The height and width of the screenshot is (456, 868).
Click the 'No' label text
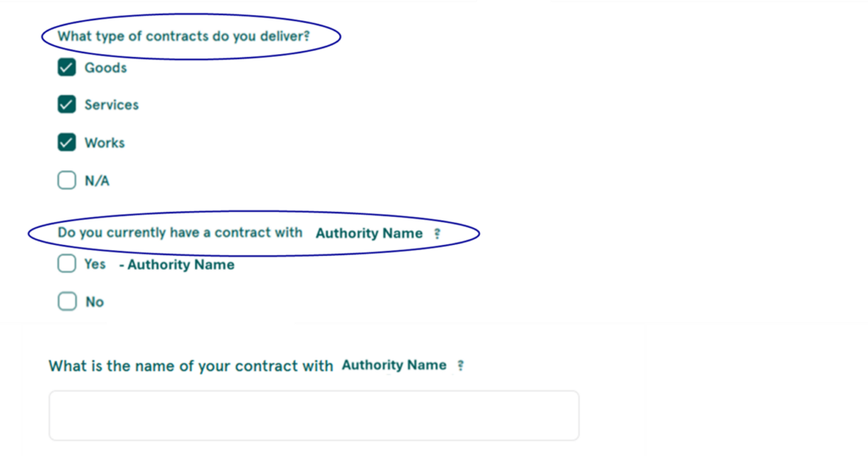(x=95, y=302)
